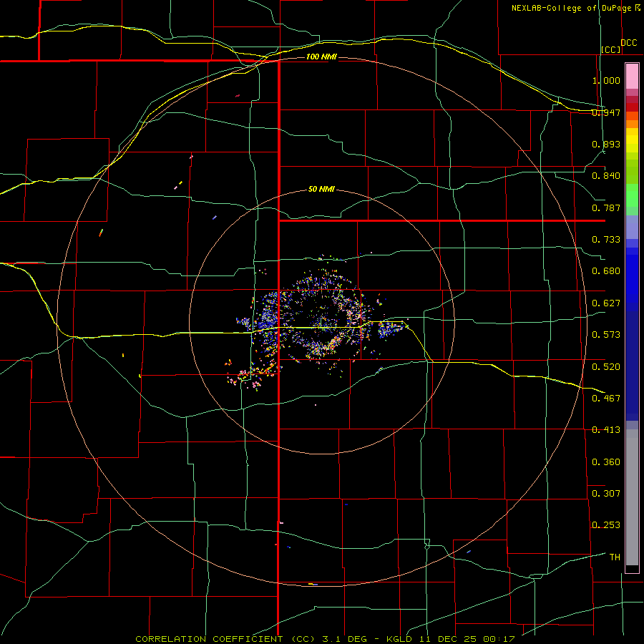The width and height of the screenshot is (644, 644).
Task: Select the 0.840 scale value
Action: tap(606, 176)
